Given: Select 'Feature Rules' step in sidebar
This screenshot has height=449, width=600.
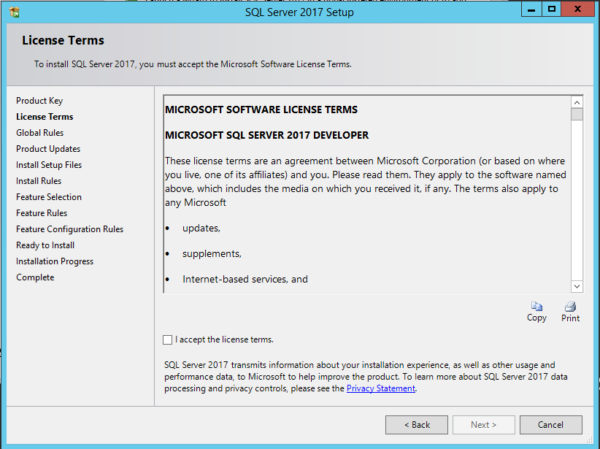Looking at the screenshot, I should [42, 213].
